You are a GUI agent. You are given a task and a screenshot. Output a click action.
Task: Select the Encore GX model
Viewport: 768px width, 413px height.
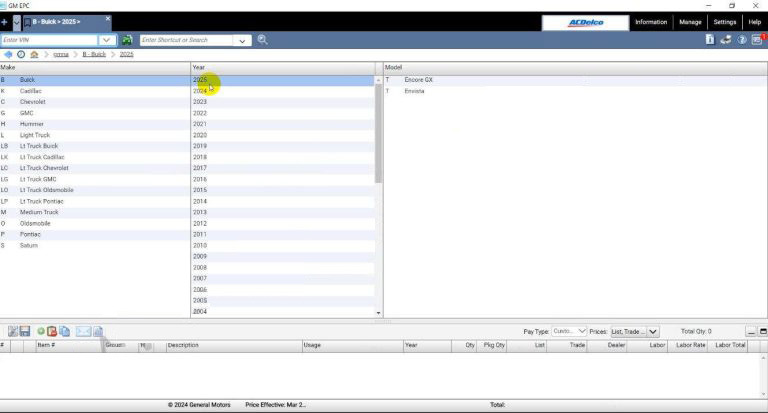point(575,80)
